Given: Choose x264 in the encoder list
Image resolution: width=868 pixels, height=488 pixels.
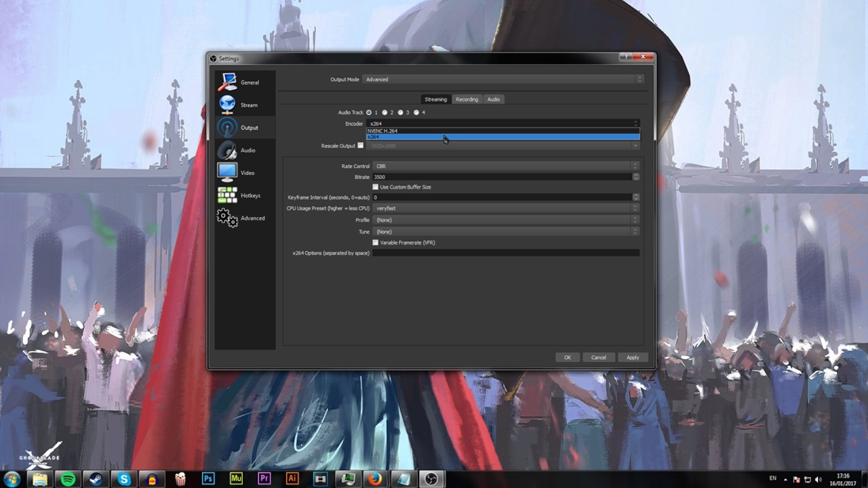Looking at the screenshot, I should [x=502, y=137].
